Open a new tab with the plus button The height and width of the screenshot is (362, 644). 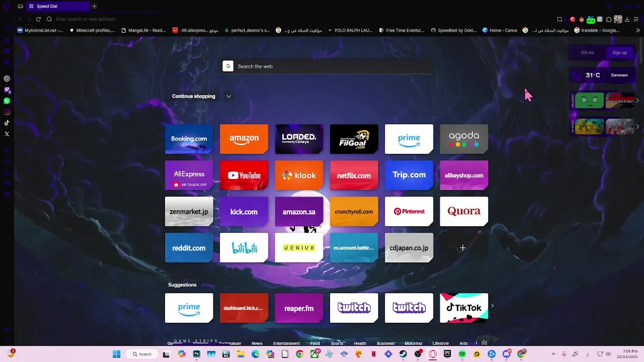(x=94, y=6)
